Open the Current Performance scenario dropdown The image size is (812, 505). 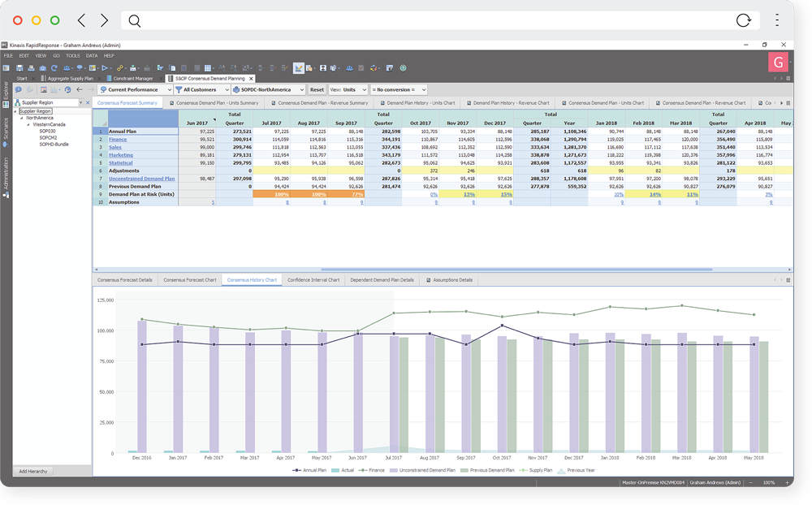[135, 89]
